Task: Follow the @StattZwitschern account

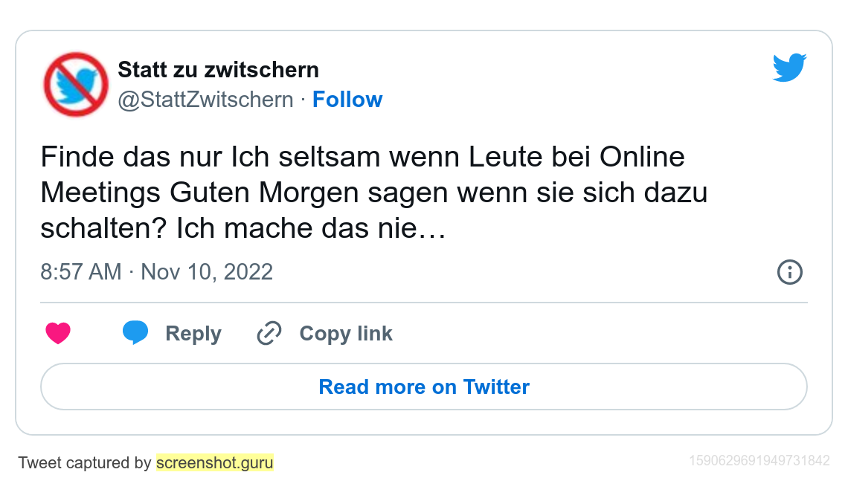Action: tap(347, 100)
